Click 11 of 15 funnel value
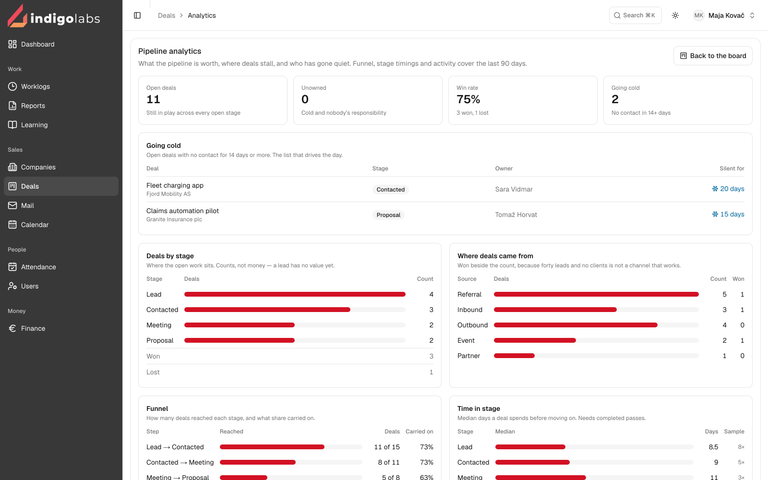 387,447
